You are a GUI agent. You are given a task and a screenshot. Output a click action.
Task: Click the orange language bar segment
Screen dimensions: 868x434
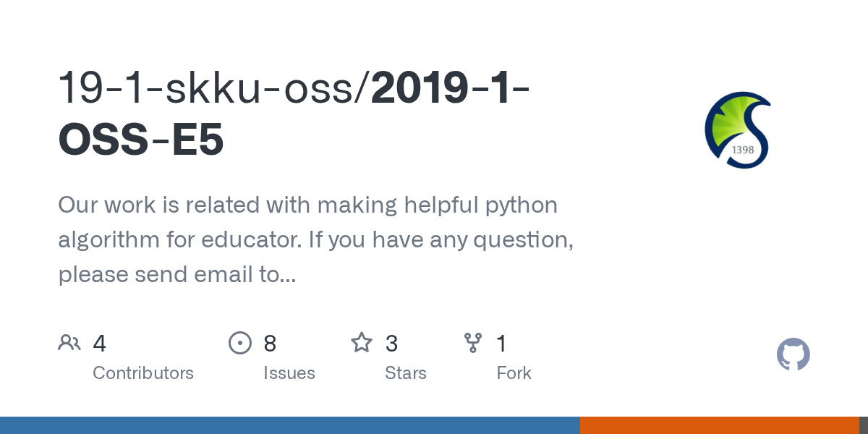[x=719, y=425]
